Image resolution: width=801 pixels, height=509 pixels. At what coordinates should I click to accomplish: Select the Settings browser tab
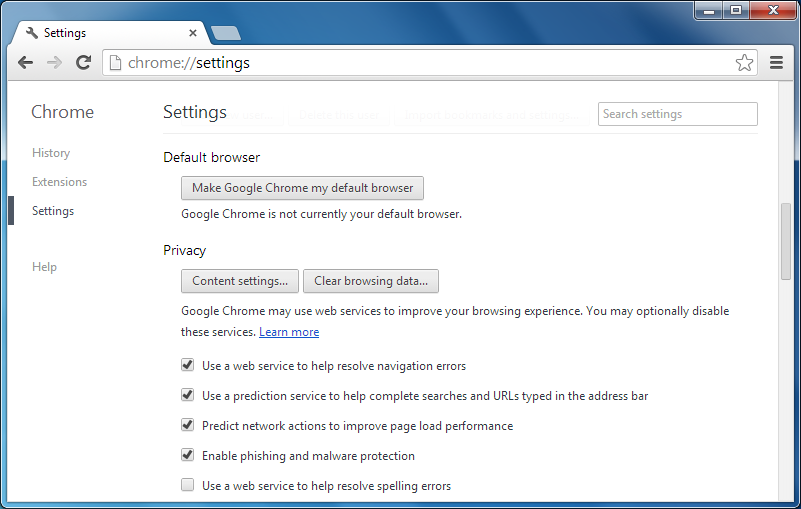click(109, 33)
